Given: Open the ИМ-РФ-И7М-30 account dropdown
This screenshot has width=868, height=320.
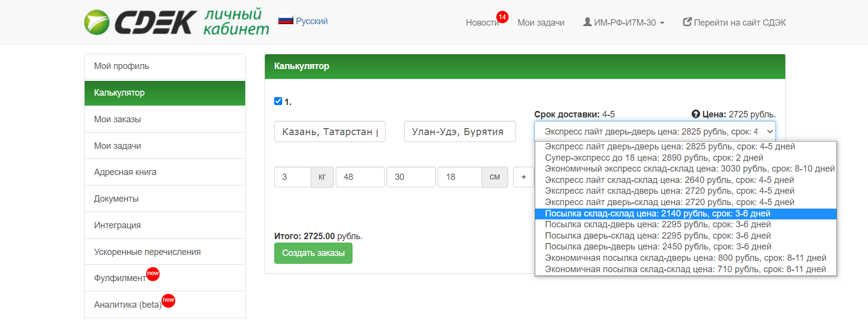Looking at the screenshot, I should (x=624, y=23).
